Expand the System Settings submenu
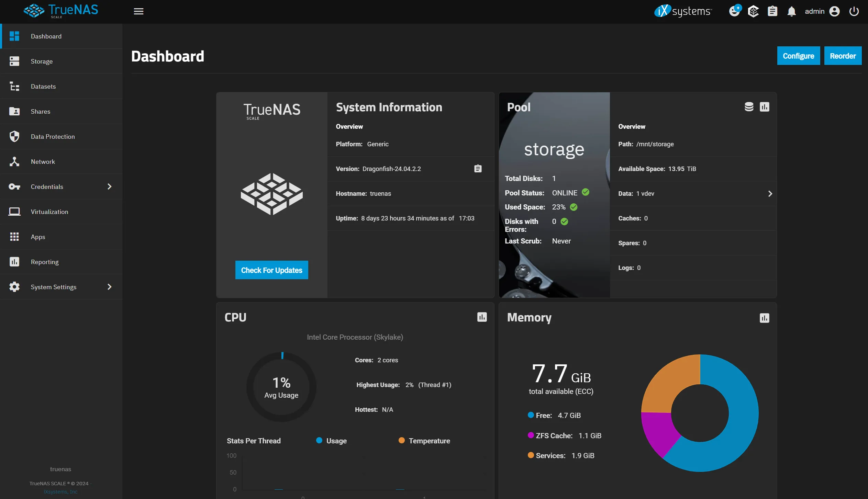 109,287
